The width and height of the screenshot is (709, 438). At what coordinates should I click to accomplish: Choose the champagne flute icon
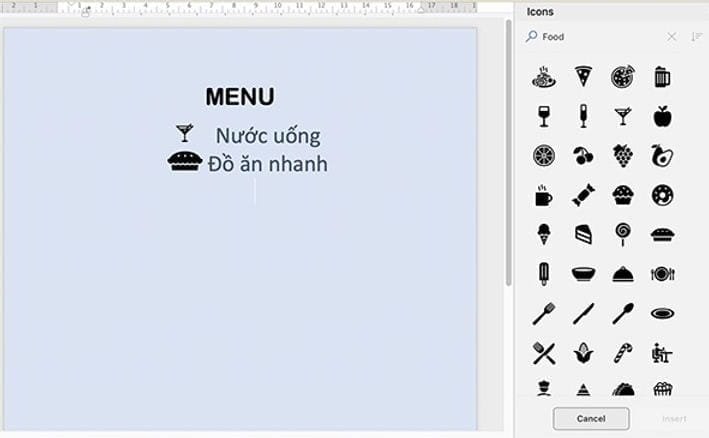pyautogui.click(x=583, y=117)
